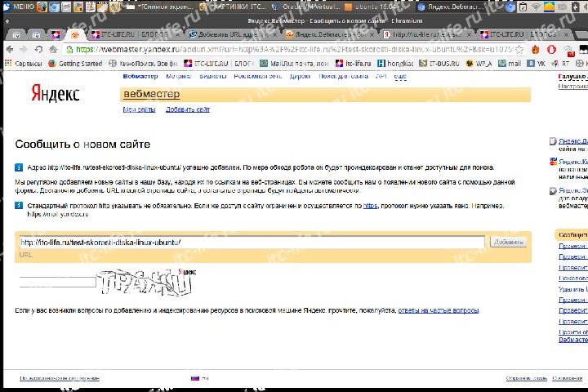Open the Рекламная сеть navigation link

pos(257,76)
